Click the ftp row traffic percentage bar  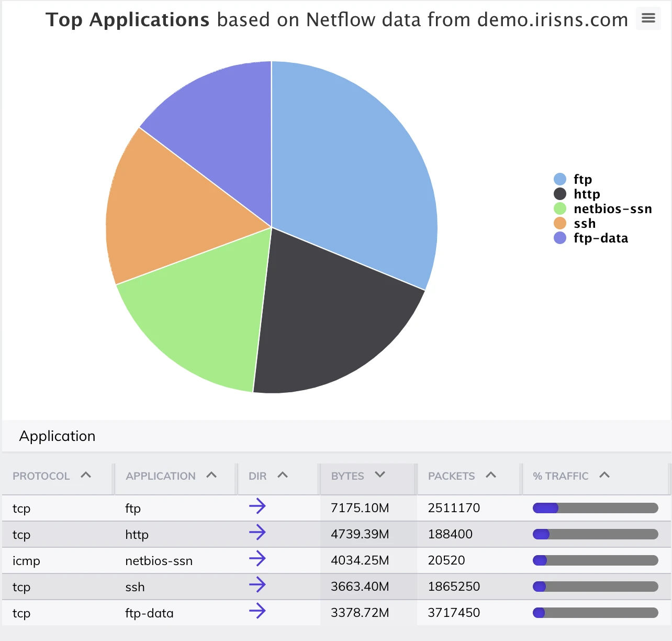pyautogui.click(x=595, y=508)
